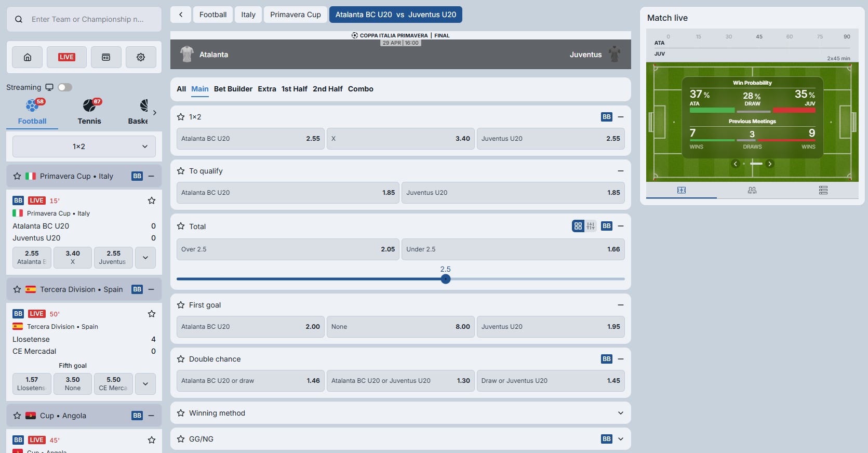The image size is (868, 453).
Task: Bet on First goal None at 8.00
Action: coord(400,327)
